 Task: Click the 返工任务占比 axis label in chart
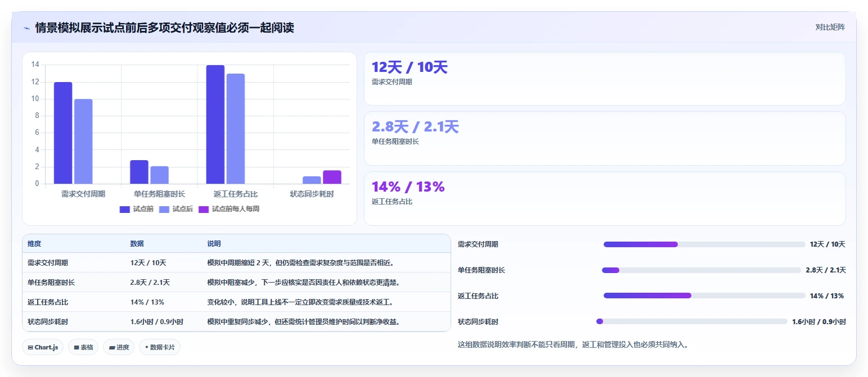click(x=236, y=194)
